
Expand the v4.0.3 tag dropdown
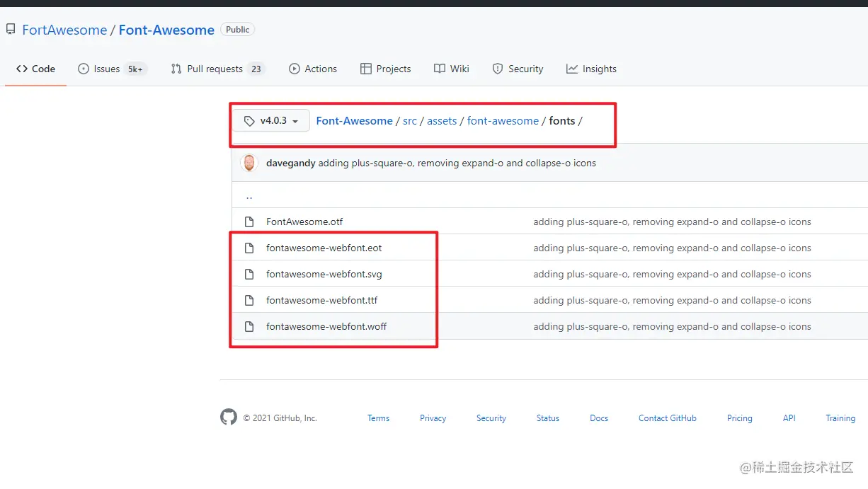271,121
